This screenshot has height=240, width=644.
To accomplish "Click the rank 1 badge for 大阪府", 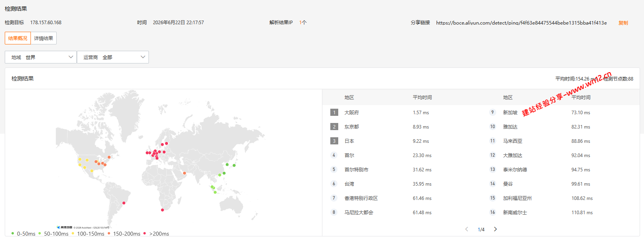I will [334, 112].
